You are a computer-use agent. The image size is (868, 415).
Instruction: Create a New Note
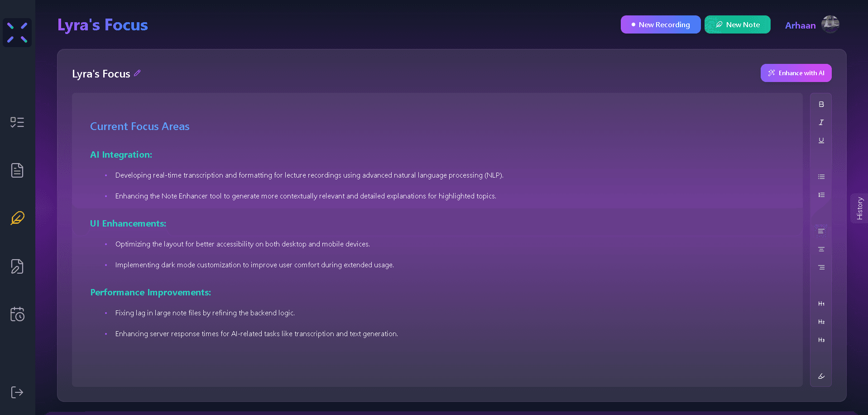pyautogui.click(x=737, y=24)
